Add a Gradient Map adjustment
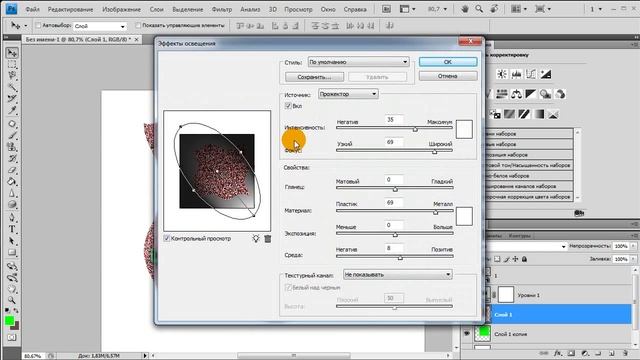The image size is (640, 360). click(x=539, y=114)
